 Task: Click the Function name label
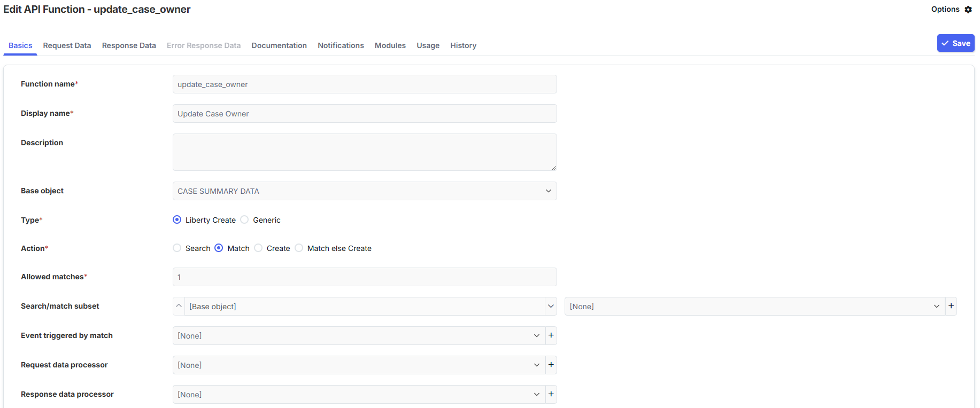49,84
